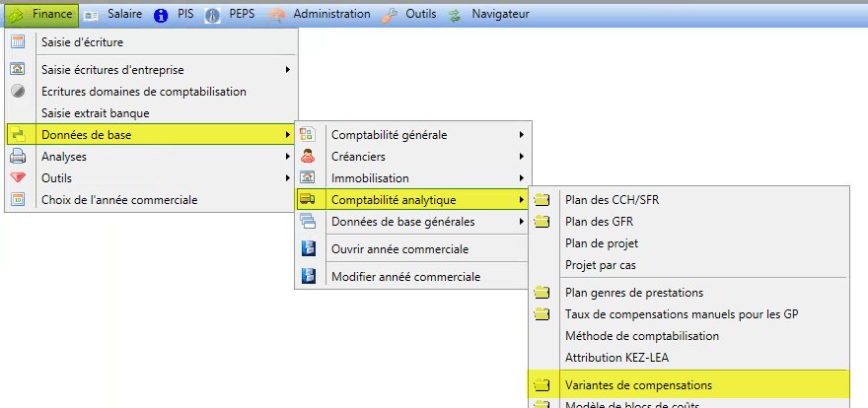Click the folder icon beside Plan des CCH/SFR
The image size is (868, 408).
[x=542, y=200]
